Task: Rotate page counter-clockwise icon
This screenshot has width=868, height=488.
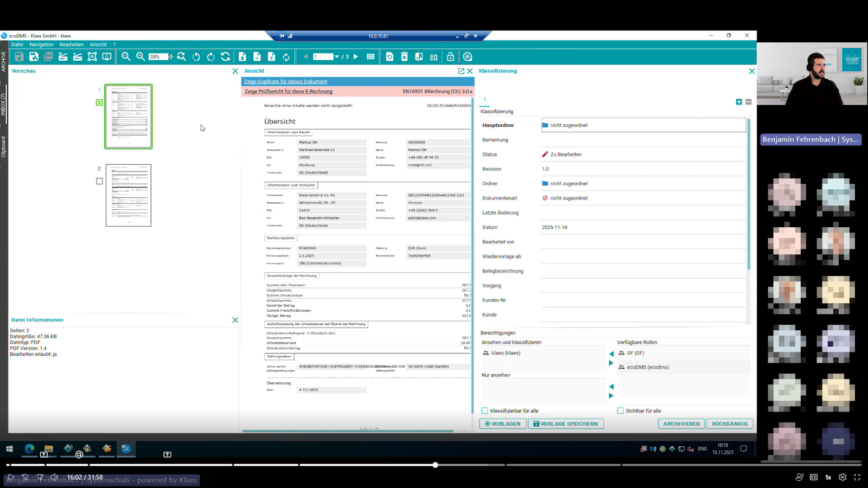Action: (x=196, y=56)
